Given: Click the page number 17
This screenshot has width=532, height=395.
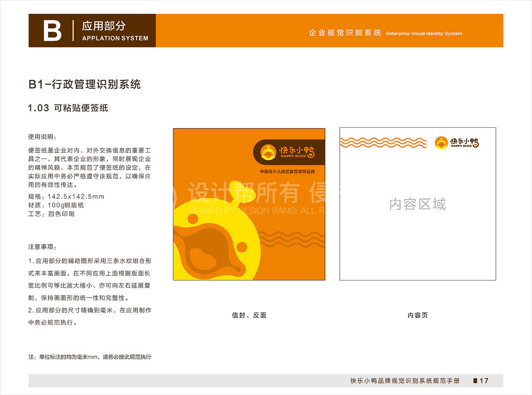Looking at the screenshot, I should tap(484, 381).
